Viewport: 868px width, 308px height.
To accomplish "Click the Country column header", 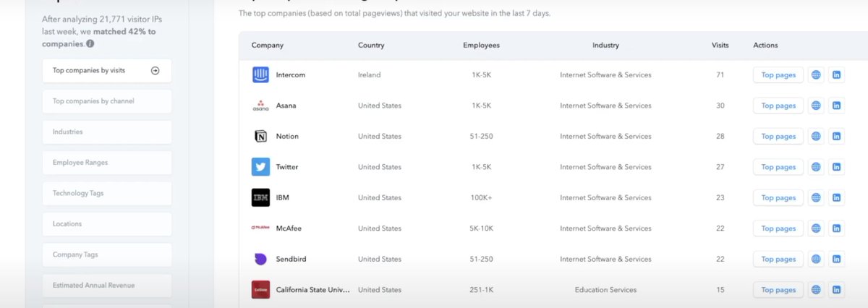I will pyautogui.click(x=371, y=45).
